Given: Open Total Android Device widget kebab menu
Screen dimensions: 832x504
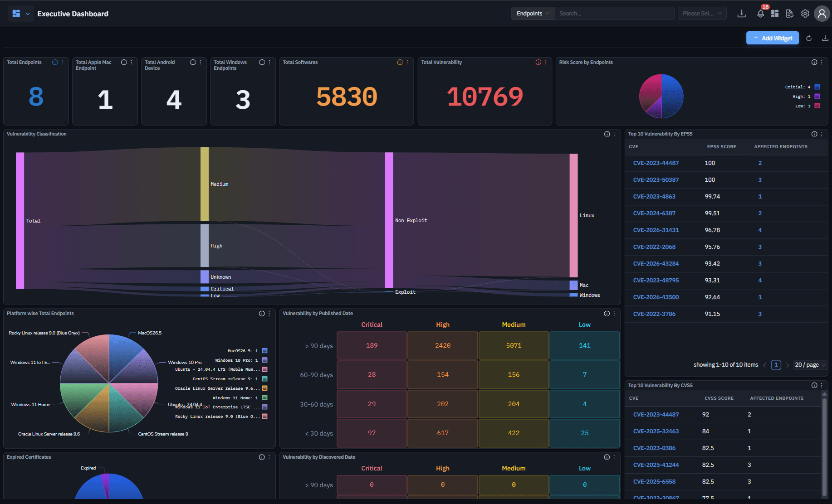Looking at the screenshot, I should click(x=200, y=62).
